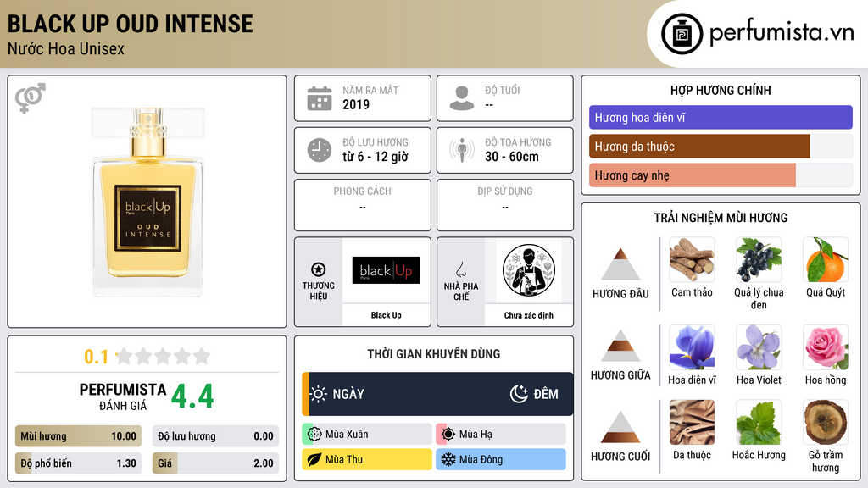Click the unisex gender symbol icon
The width and height of the screenshot is (868, 488).
pos(30,97)
